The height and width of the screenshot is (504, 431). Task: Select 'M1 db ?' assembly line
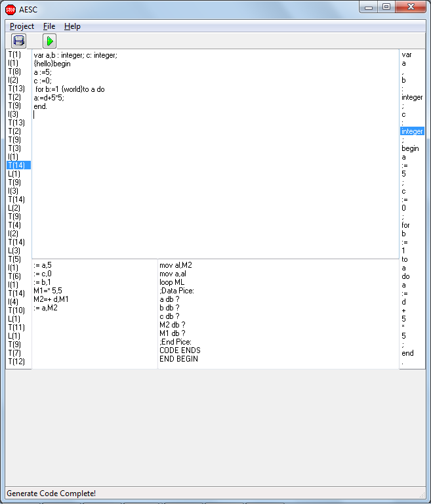pyautogui.click(x=173, y=333)
